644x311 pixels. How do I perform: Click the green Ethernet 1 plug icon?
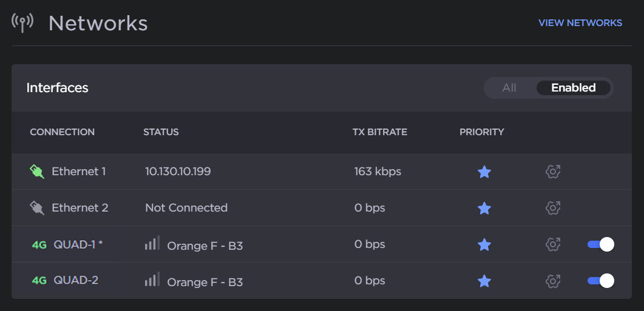[x=38, y=172]
